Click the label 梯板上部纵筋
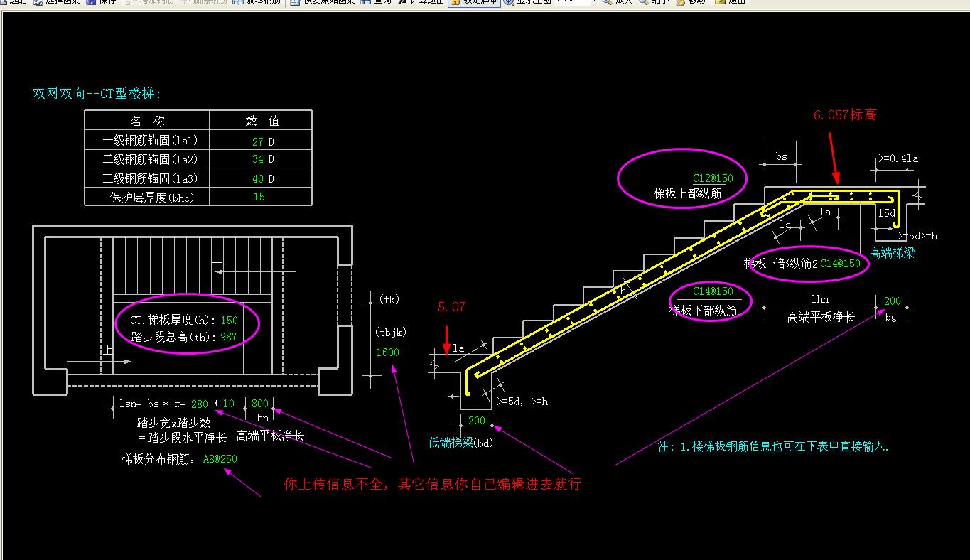Viewport: 970px width, 560px height. pyautogui.click(x=687, y=193)
